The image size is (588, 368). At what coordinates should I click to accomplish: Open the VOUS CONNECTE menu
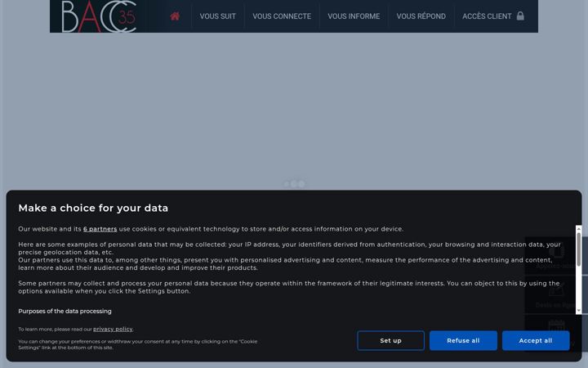[x=282, y=16]
